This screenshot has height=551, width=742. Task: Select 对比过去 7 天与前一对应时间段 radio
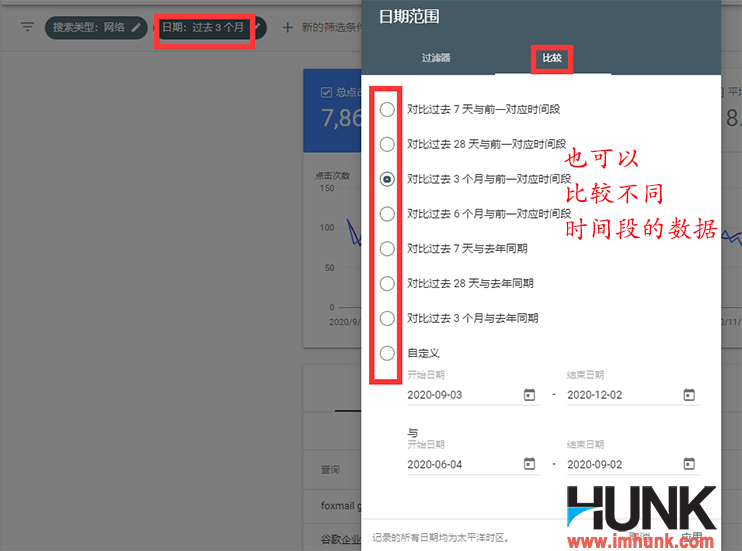[x=387, y=109]
